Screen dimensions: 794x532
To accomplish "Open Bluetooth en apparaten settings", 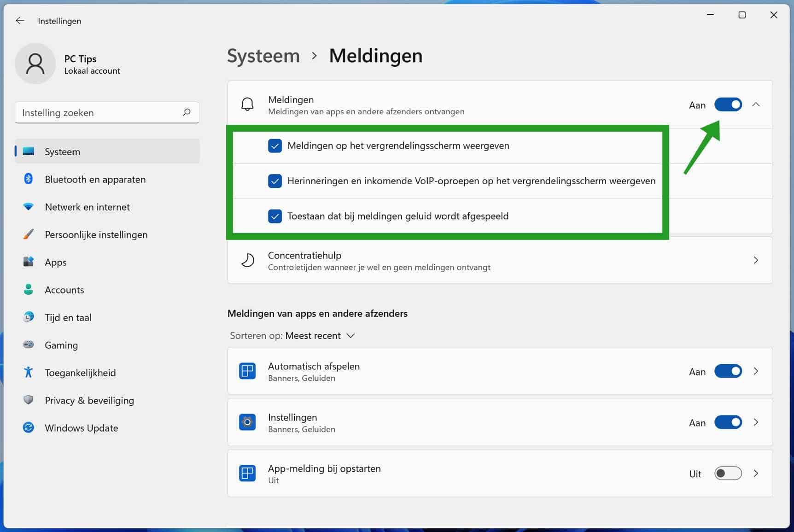I will click(x=29, y=179).
